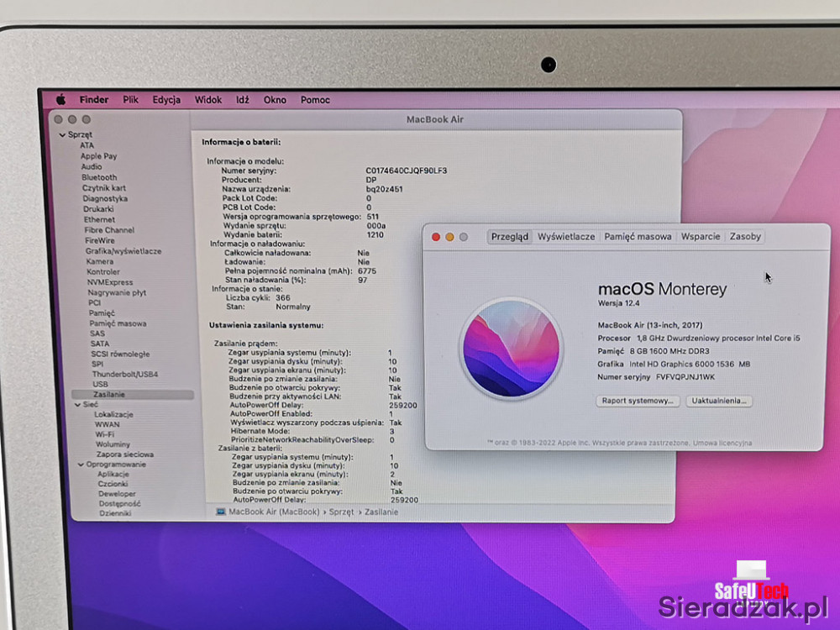The width and height of the screenshot is (840, 630).
Task: Select SAS in sidebar
Action: point(97,333)
